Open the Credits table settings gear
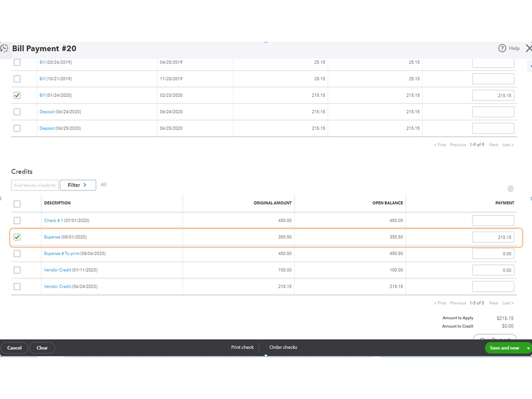The height and width of the screenshot is (399, 532). coord(510,189)
